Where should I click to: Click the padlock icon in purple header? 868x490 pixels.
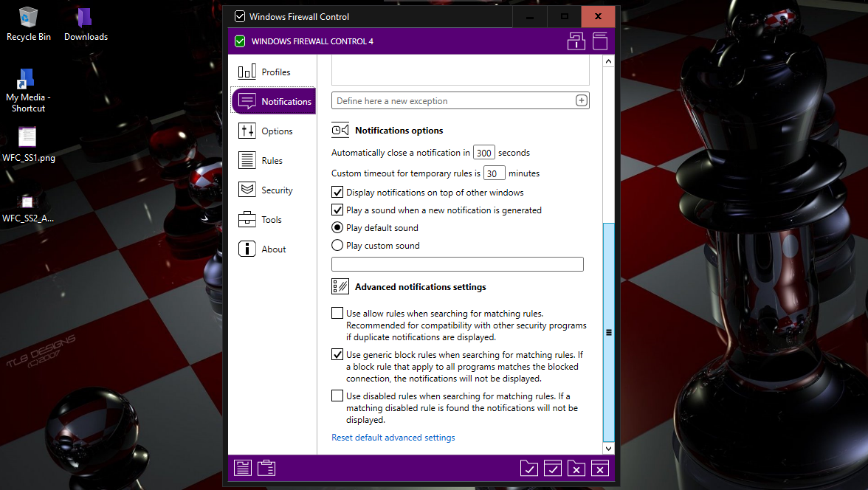point(576,41)
